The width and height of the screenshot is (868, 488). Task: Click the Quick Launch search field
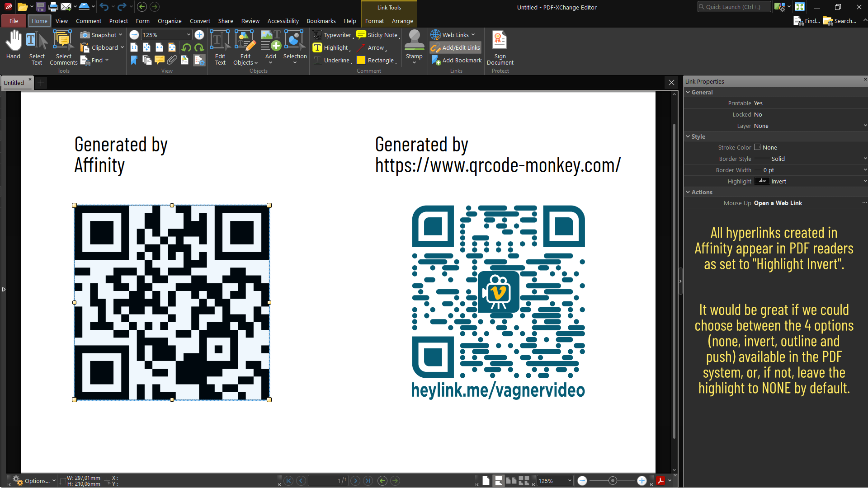pos(734,7)
